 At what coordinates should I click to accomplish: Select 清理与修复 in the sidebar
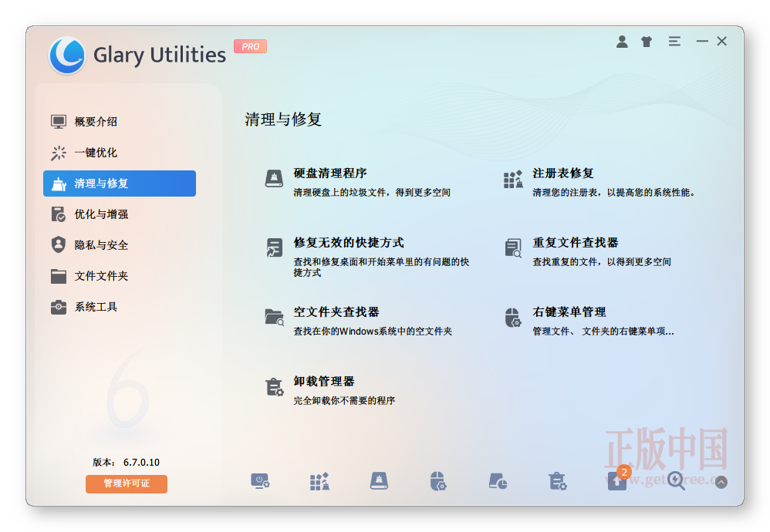[120, 184]
